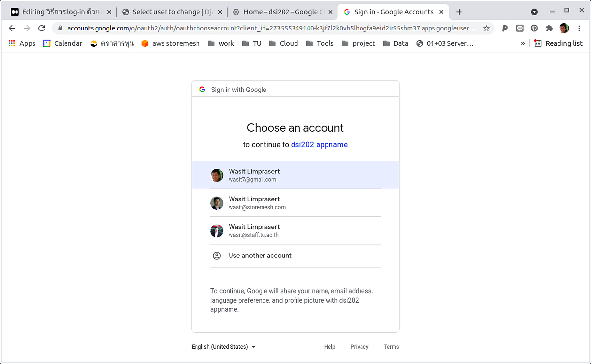View site security via the padlock icon
The width and height of the screenshot is (591, 364).
pyautogui.click(x=59, y=29)
